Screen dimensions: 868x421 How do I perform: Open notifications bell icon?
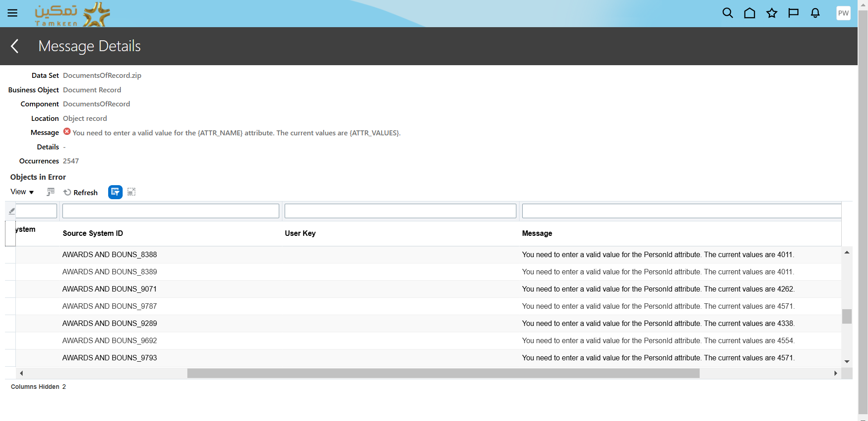815,13
